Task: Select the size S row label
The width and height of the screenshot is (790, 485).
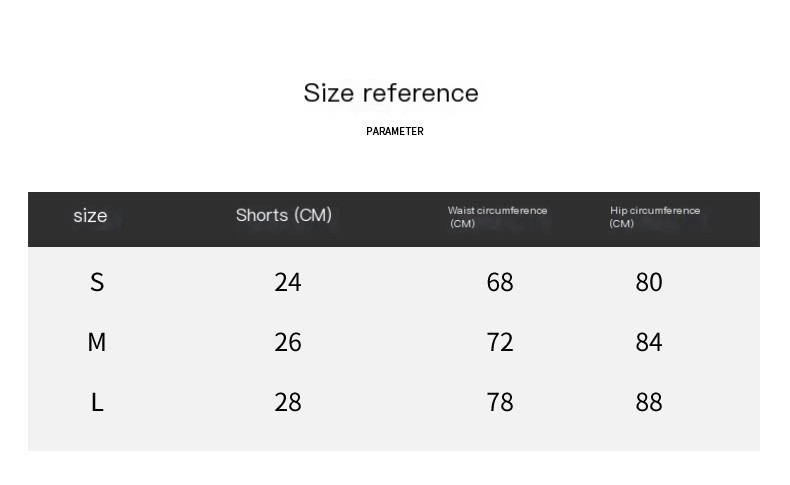Action: [x=97, y=282]
